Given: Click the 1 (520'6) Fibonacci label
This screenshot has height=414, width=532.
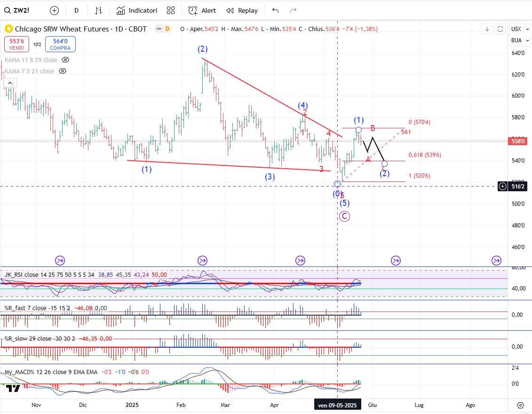Looking at the screenshot, I should point(420,176).
